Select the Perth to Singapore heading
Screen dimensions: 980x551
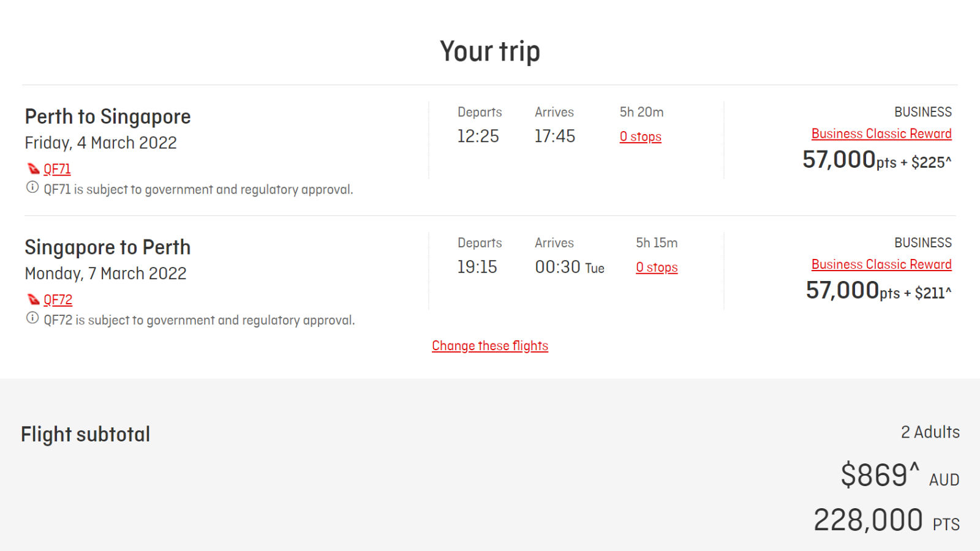pyautogui.click(x=108, y=116)
